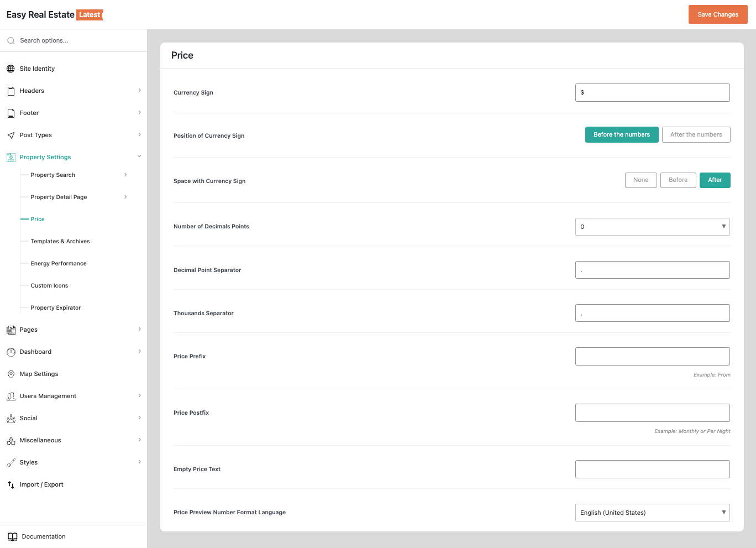756x548 pixels.
Task: Select "After the numbers" currency position
Action: [696, 134]
